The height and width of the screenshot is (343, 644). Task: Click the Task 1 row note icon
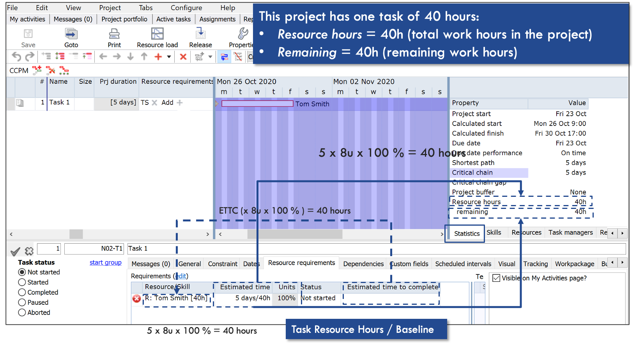coord(20,103)
